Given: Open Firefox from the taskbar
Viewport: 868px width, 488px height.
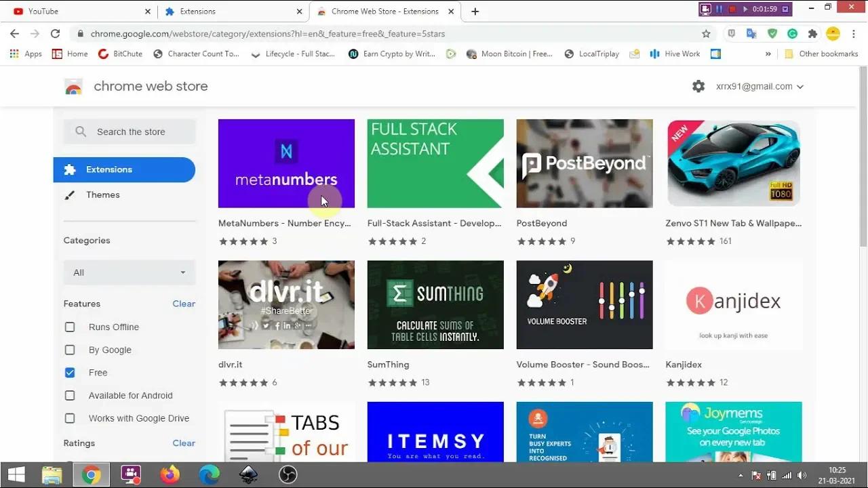Looking at the screenshot, I should (170, 475).
